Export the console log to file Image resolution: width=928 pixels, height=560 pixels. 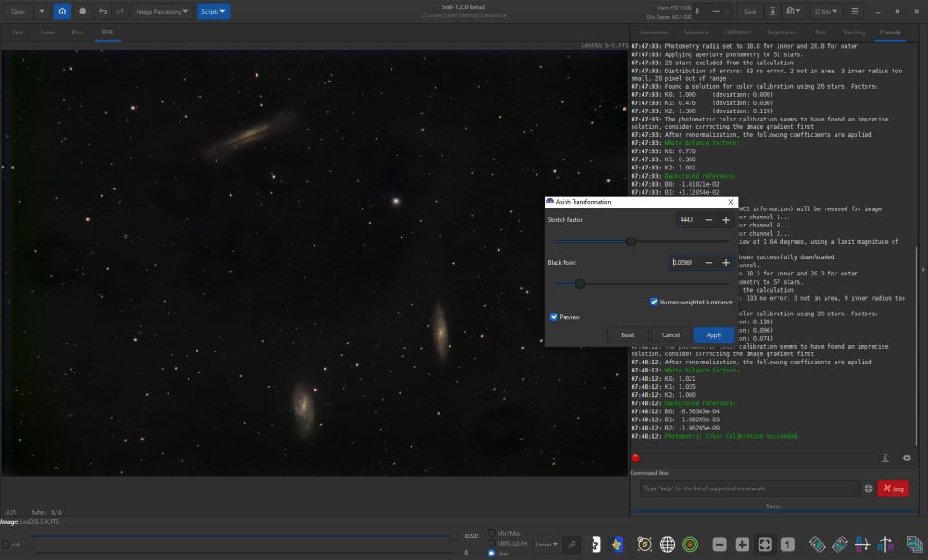coord(885,458)
